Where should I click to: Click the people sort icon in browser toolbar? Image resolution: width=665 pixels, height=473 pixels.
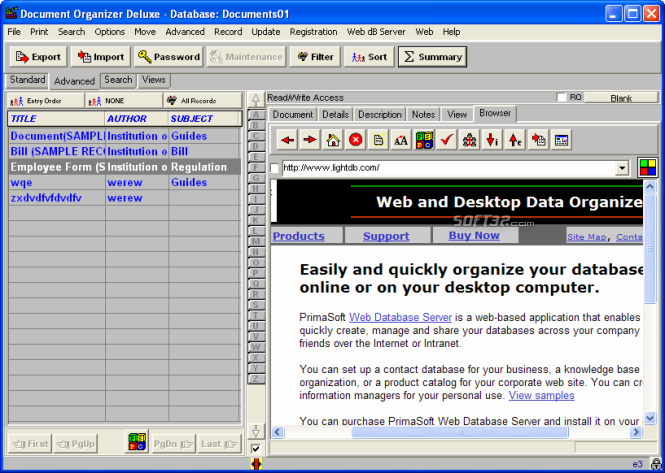click(x=469, y=140)
